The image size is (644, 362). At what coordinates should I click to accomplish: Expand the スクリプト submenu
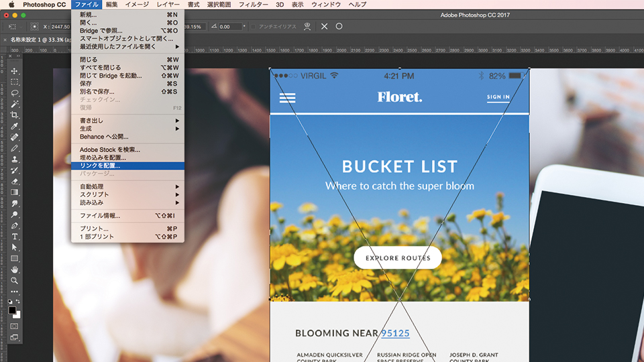(x=127, y=194)
